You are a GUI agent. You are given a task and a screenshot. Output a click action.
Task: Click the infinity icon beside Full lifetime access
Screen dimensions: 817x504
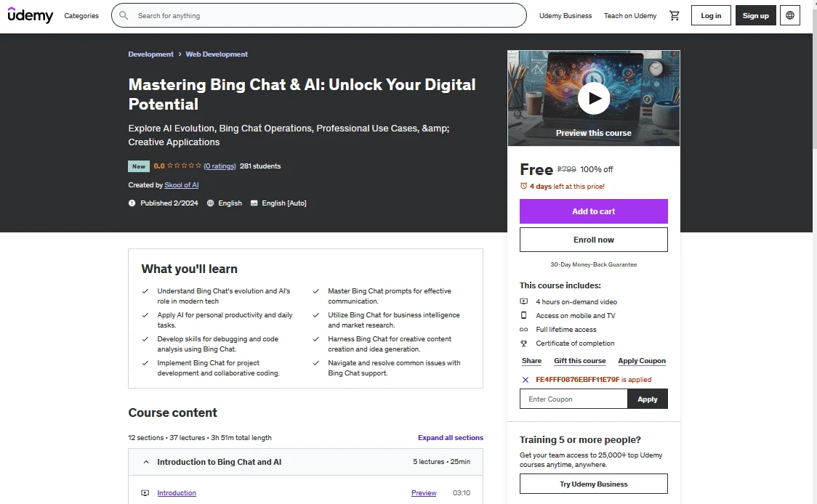click(x=523, y=330)
